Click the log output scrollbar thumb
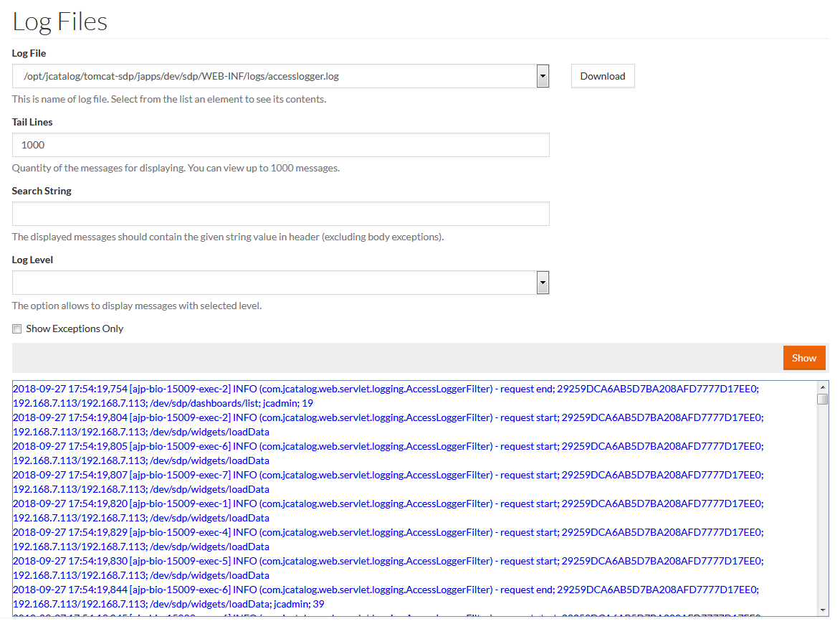Screen dimensions: 840x629 pyautogui.click(x=823, y=399)
